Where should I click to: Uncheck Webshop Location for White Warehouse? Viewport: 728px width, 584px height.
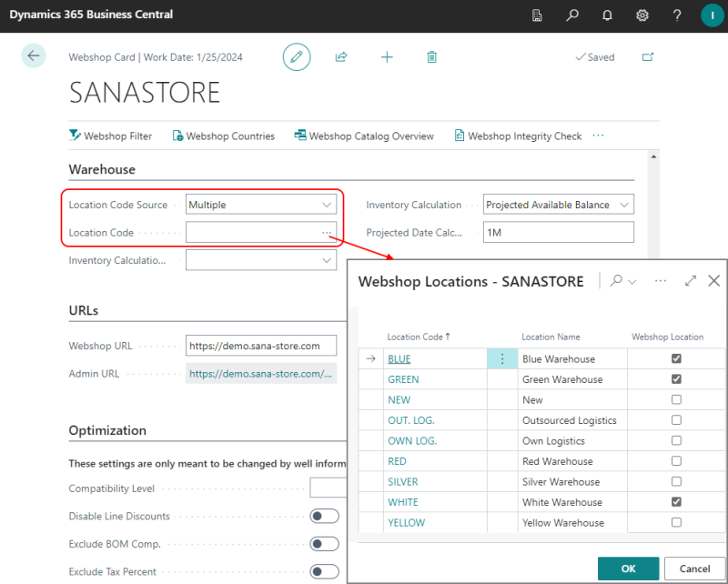(676, 502)
